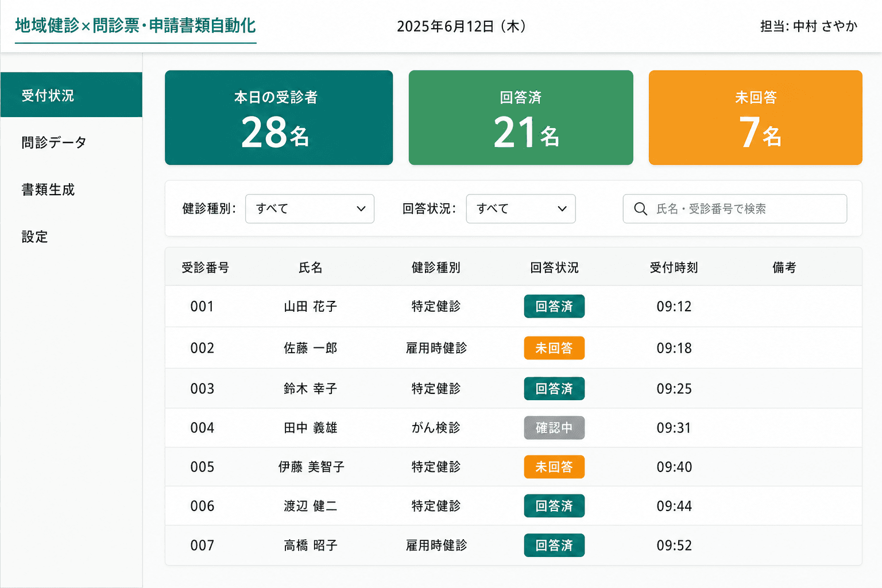882x588 pixels.
Task: Click the 健診種別 column header
Action: click(436, 268)
